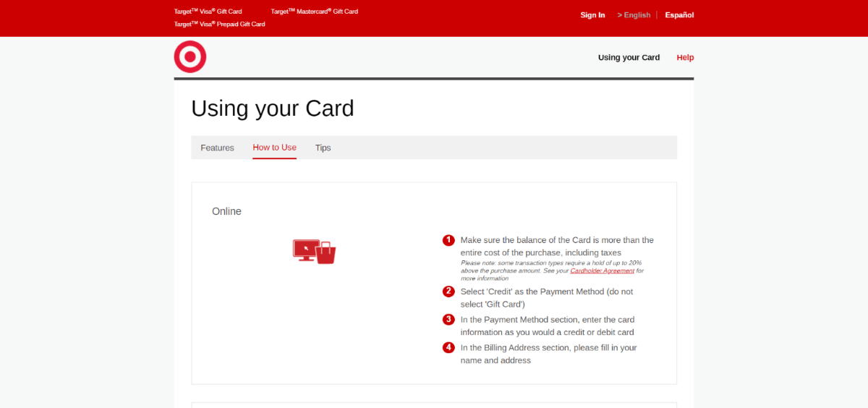Image resolution: width=868 pixels, height=408 pixels.
Task: Switch to the Tips tab
Action: [x=323, y=148]
